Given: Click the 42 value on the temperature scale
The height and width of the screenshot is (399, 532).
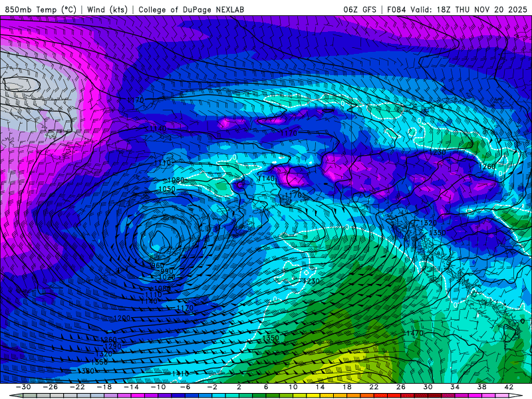Looking at the screenshot, I should 509,387.
